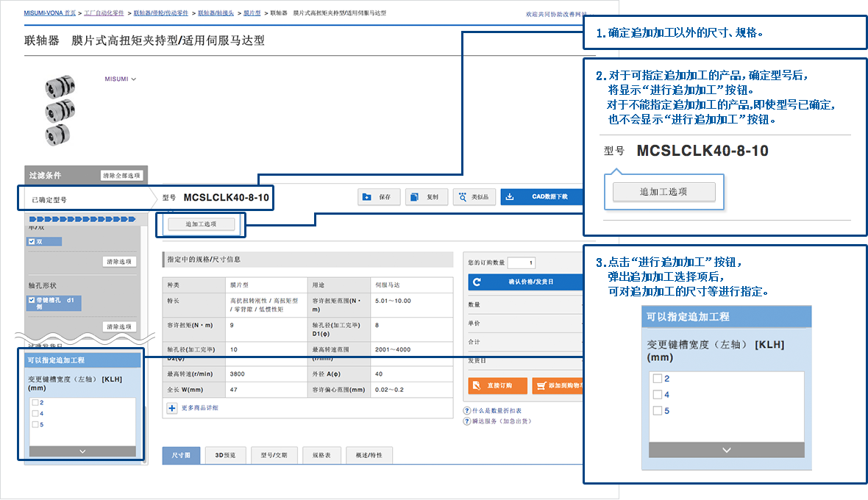
Task: Open the 工厂自动化零件 breadcrumb link
Action: (x=104, y=12)
